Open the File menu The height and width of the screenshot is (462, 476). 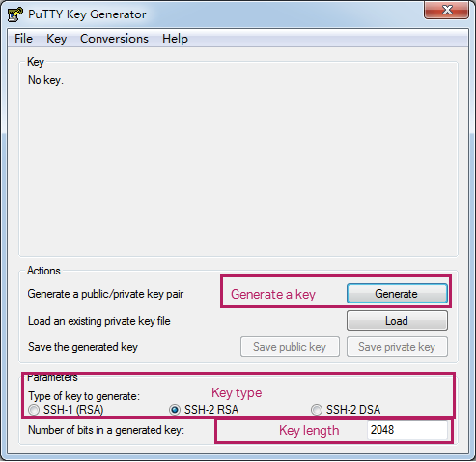tap(23, 39)
